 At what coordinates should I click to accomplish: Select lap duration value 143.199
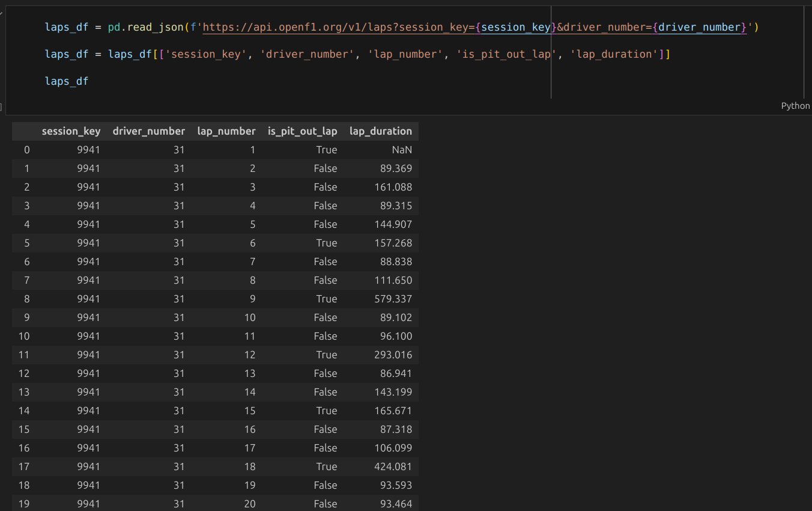[x=393, y=392]
